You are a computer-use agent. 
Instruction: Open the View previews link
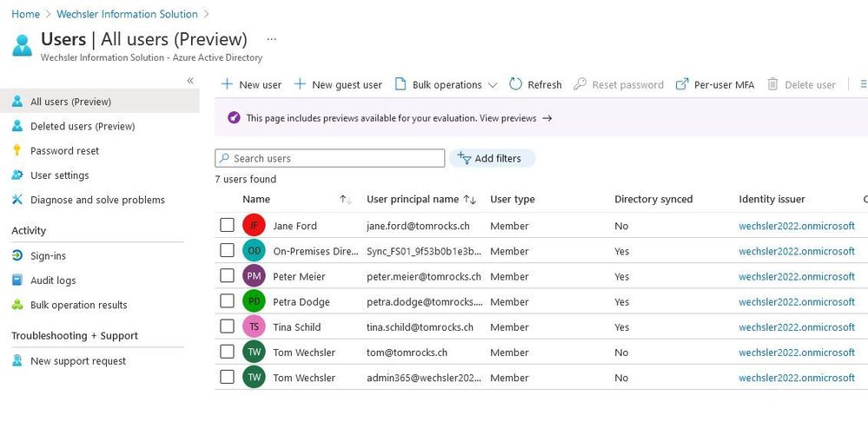516,118
